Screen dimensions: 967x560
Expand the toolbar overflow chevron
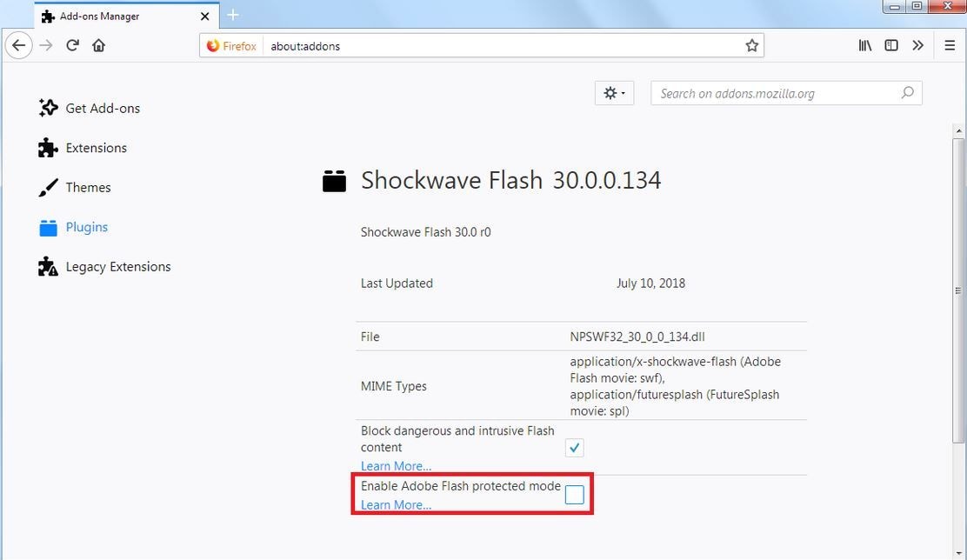click(x=917, y=45)
